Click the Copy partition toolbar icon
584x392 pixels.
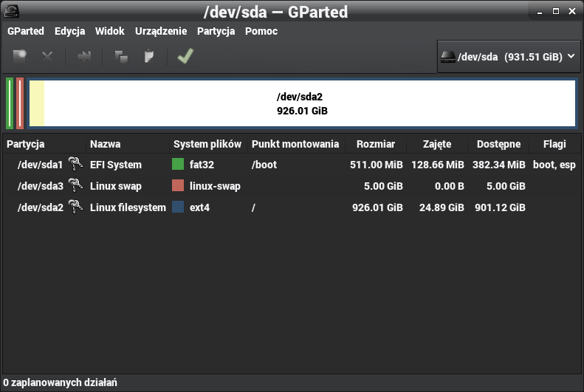coord(121,57)
